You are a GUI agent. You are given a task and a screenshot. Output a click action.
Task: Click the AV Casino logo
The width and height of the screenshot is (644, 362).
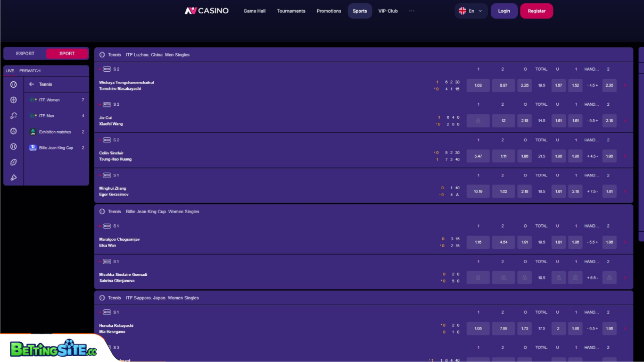207,11
